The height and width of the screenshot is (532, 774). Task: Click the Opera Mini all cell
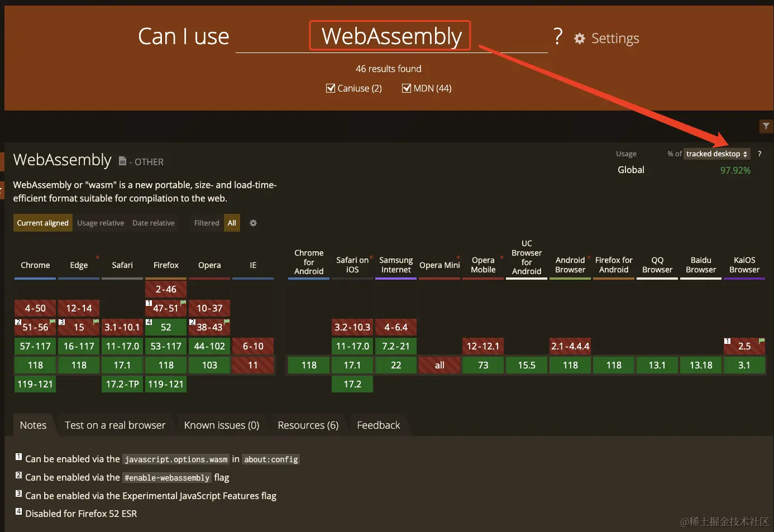pyautogui.click(x=439, y=365)
